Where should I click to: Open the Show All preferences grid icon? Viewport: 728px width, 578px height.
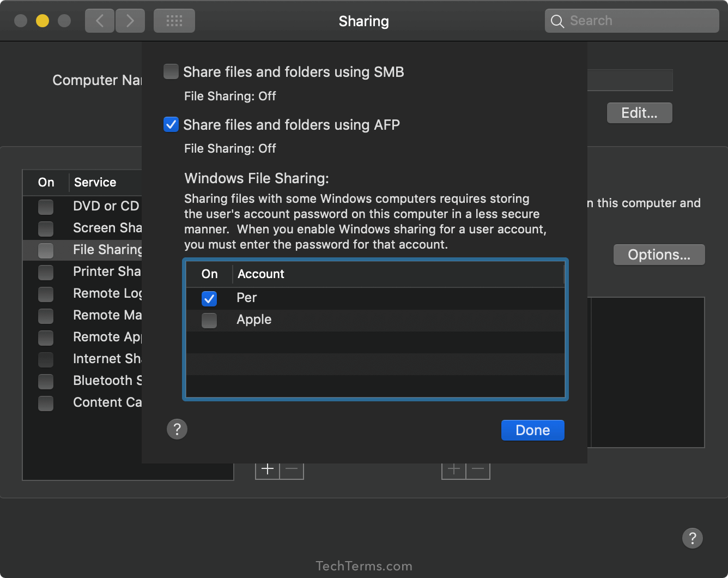tap(174, 20)
